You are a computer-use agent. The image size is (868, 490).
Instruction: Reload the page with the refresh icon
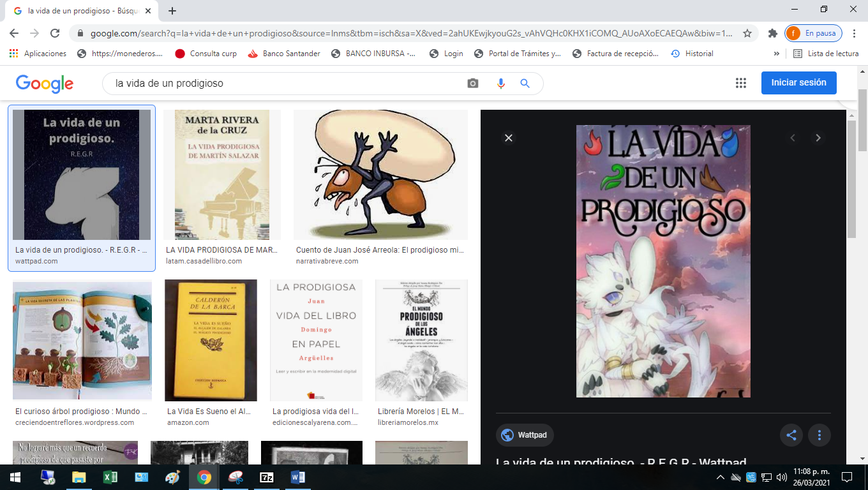tap(55, 33)
